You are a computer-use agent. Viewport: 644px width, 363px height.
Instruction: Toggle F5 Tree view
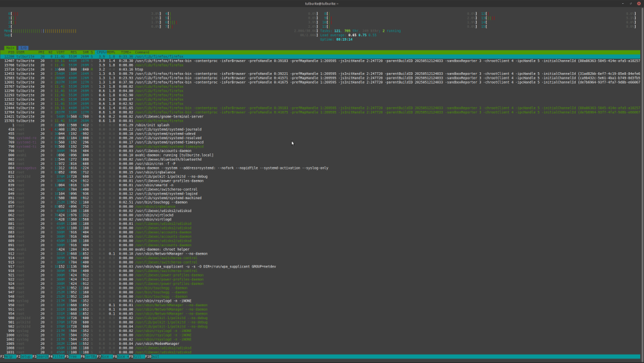coord(73,357)
